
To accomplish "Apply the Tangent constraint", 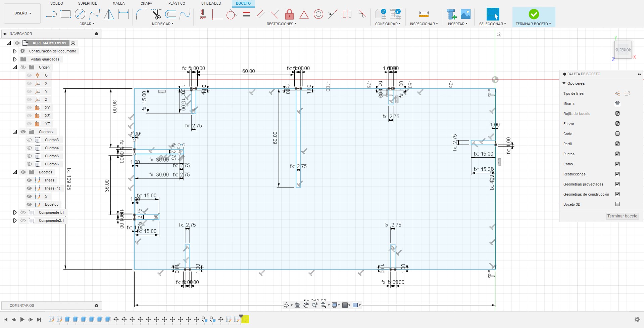I will pyautogui.click(x=231, y=14).
